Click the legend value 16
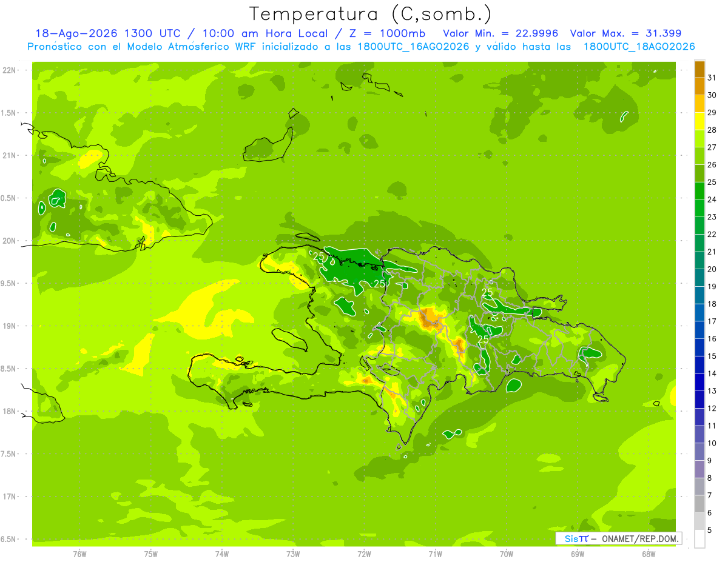This screenshot has height=562, width=728. [x=712, y=339]
